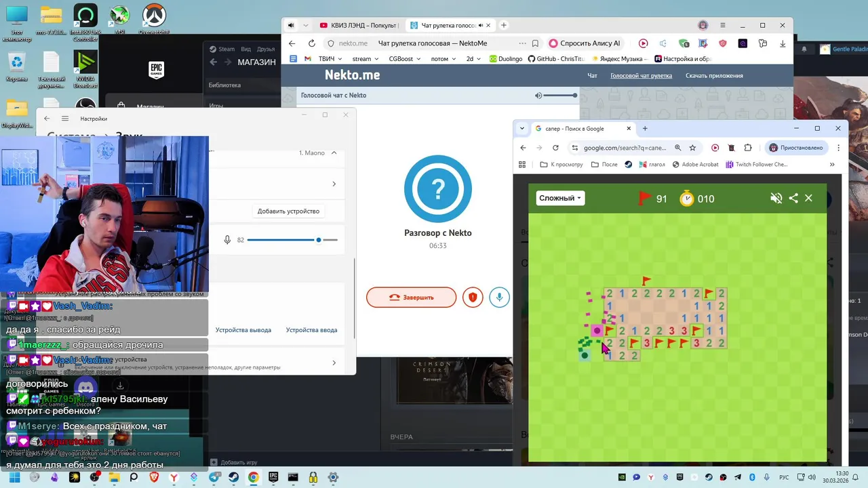Click the red flag counter icon in minesweeper
Image resolution: width=868 pixels, height=488 pixels.
pos(645,198)
